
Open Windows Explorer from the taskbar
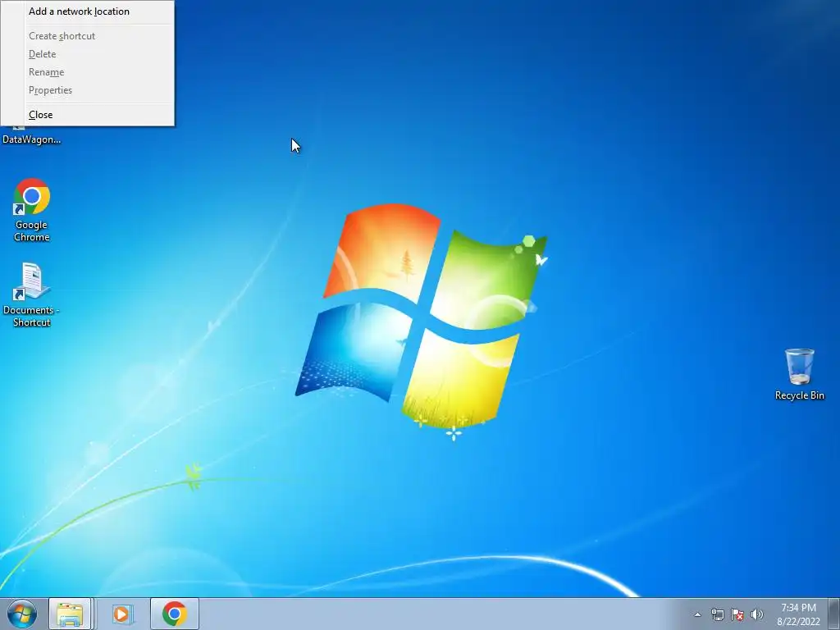pos(71,614)
